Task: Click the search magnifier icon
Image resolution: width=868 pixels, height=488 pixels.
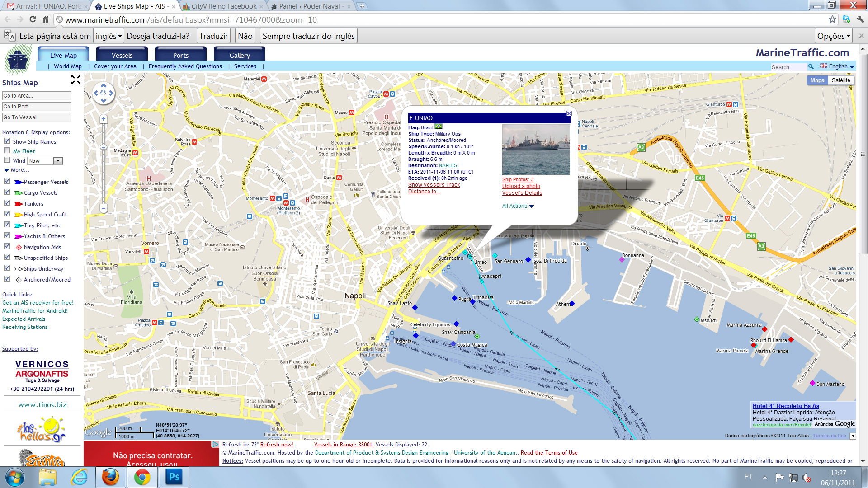Action: (x=811, y=66)
